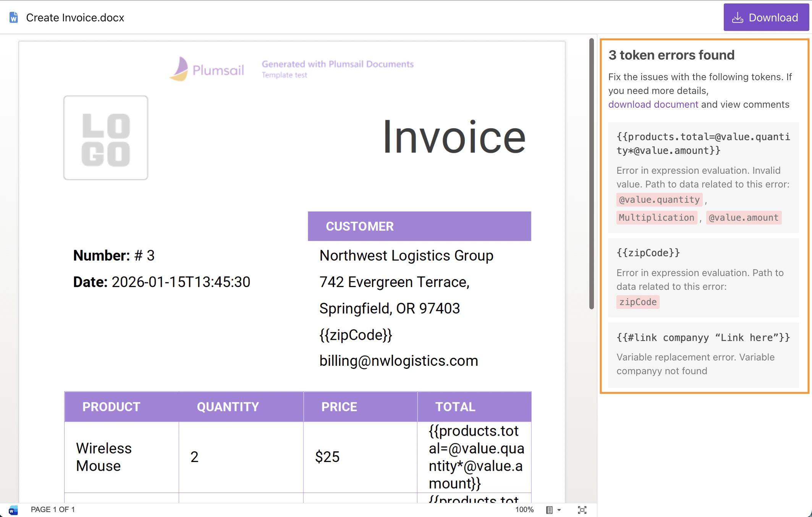Viewport: 812px width, 517px height.
Task: Click the @value.amount error tag
Action: pyautogui.click(x=744, y=218)
